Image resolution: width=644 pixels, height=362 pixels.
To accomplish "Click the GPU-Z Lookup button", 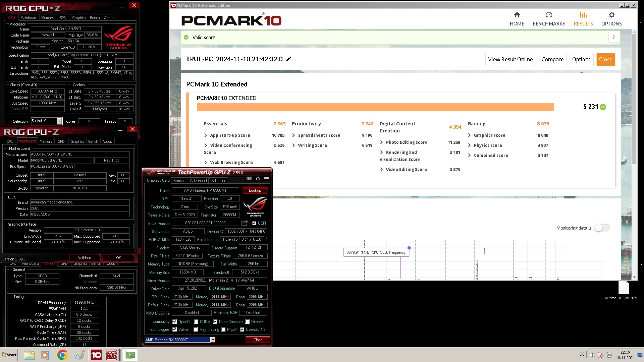I will [255, 190].
